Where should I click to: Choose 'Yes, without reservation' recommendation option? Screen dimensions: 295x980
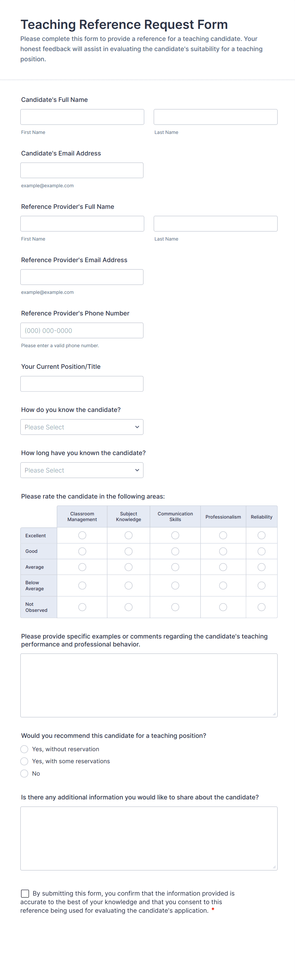(24, 749)
